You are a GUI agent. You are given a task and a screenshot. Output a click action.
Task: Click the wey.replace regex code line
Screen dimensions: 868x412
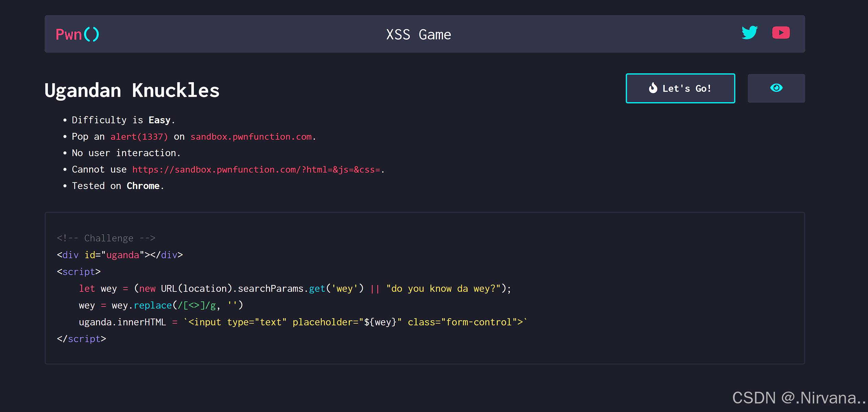coord(161,305)
